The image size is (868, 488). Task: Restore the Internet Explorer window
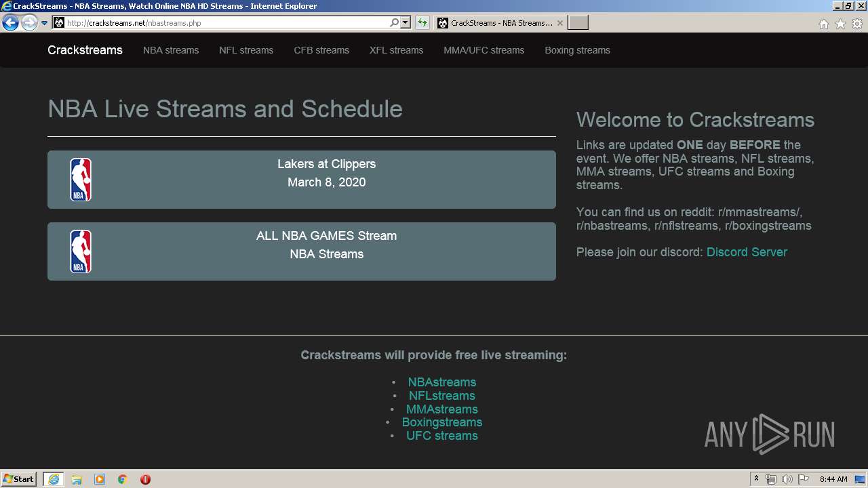[x=848, y=5]
